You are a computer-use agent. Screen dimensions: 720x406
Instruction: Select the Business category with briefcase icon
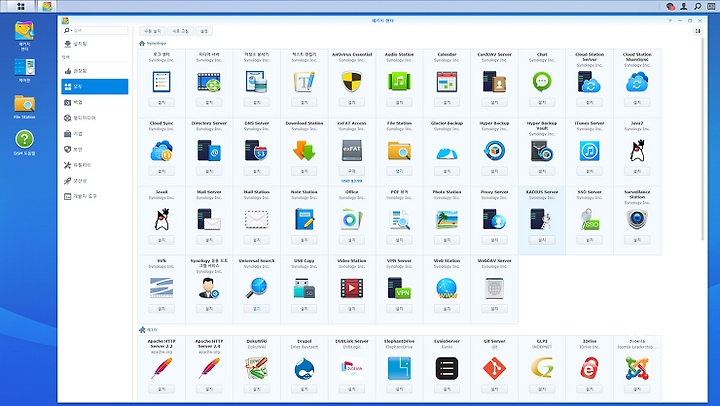tap(95, 134)
